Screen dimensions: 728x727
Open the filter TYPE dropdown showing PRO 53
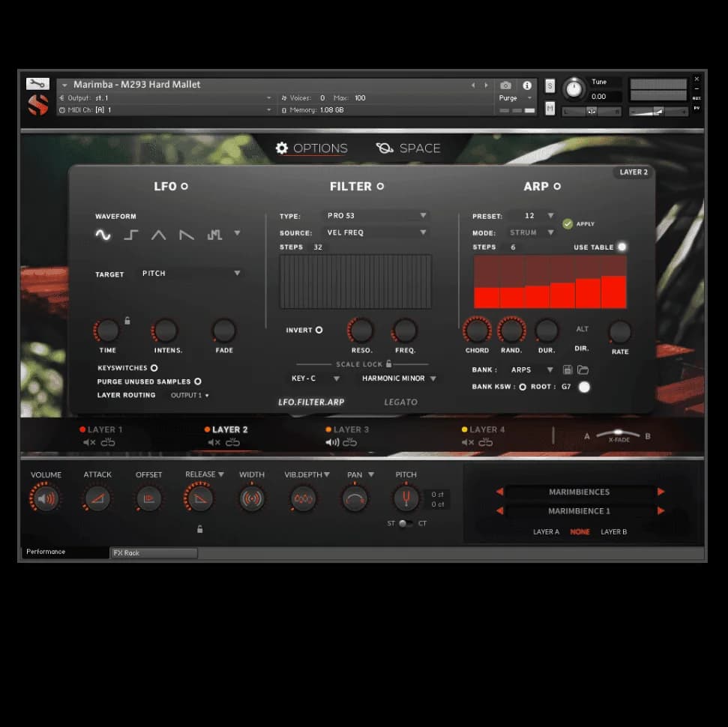375,215
